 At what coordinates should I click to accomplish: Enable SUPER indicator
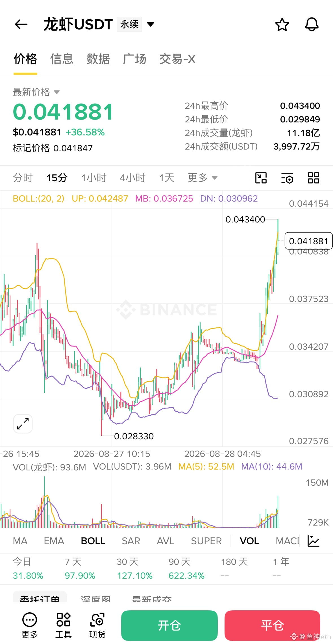pyautogui.click(x=206, y=541)
